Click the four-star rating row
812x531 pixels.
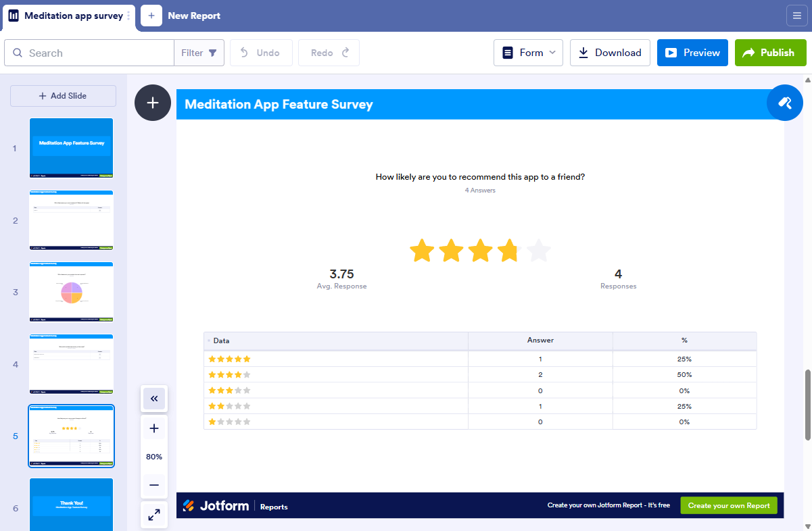click(480, 374)
